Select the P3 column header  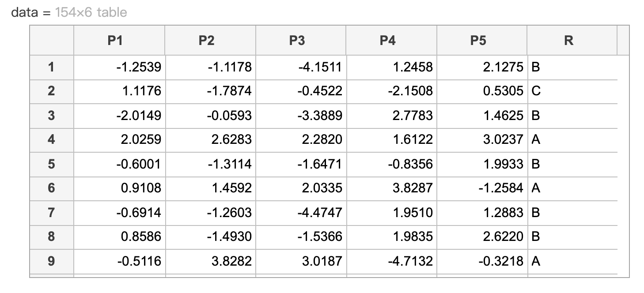click(301, 40)
